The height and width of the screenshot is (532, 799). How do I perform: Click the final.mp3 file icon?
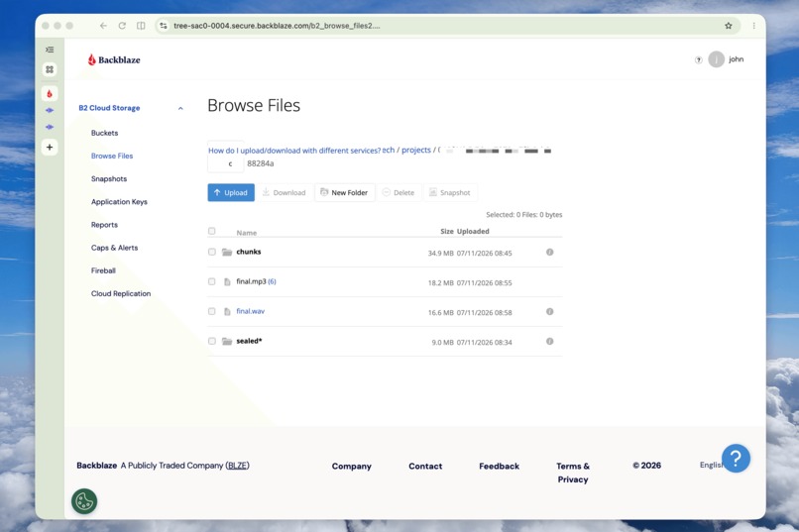click(227, 281)
